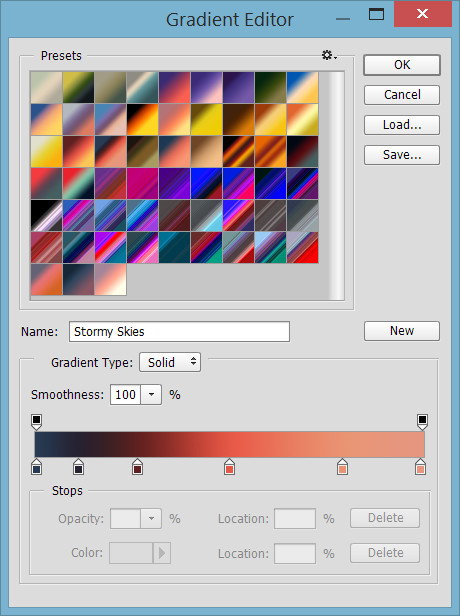
Task: Click the New gradient button
Action: (402, 331)
